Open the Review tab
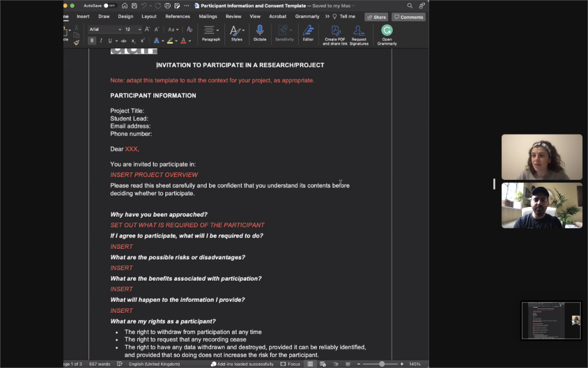This screenshot has height=368, width=588. click(234, 17)
